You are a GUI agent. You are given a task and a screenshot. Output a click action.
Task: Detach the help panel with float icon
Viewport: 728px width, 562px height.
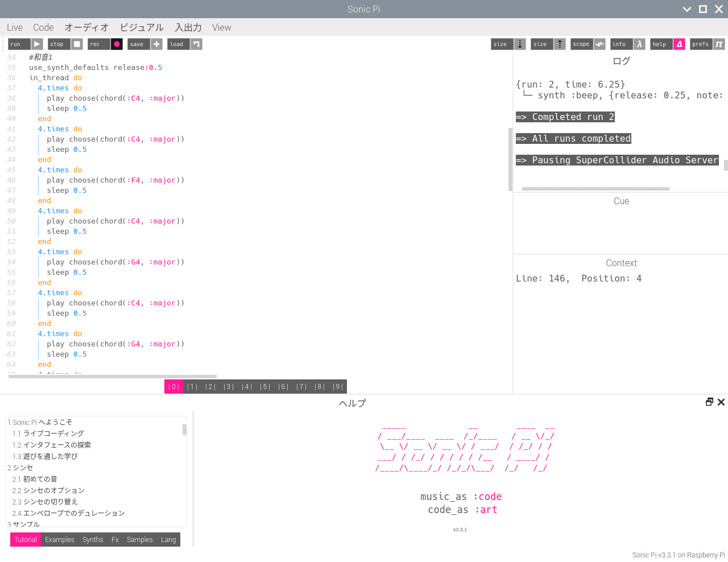tap(709, 402)
